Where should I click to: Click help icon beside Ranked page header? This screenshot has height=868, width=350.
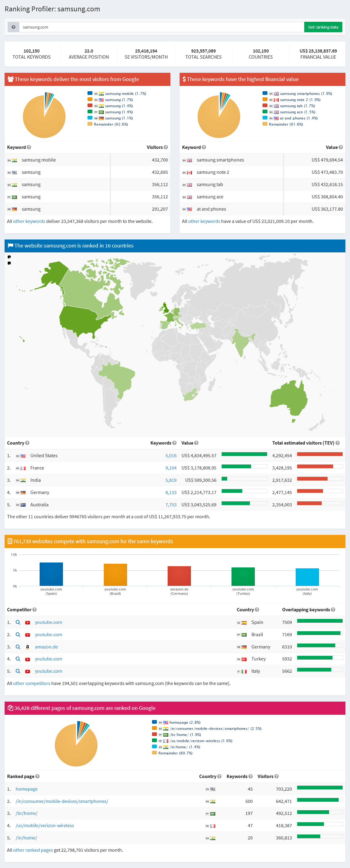[37, 776]
